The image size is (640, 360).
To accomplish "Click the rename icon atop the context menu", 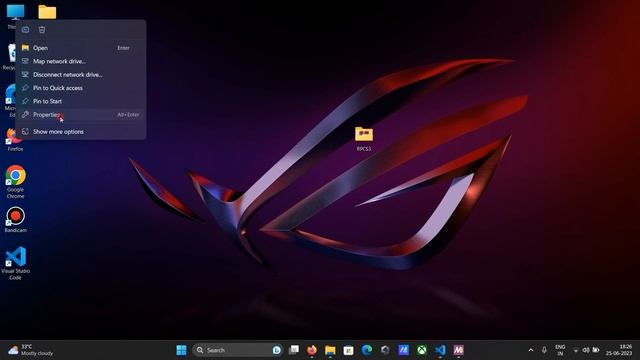I will (25, 29).
